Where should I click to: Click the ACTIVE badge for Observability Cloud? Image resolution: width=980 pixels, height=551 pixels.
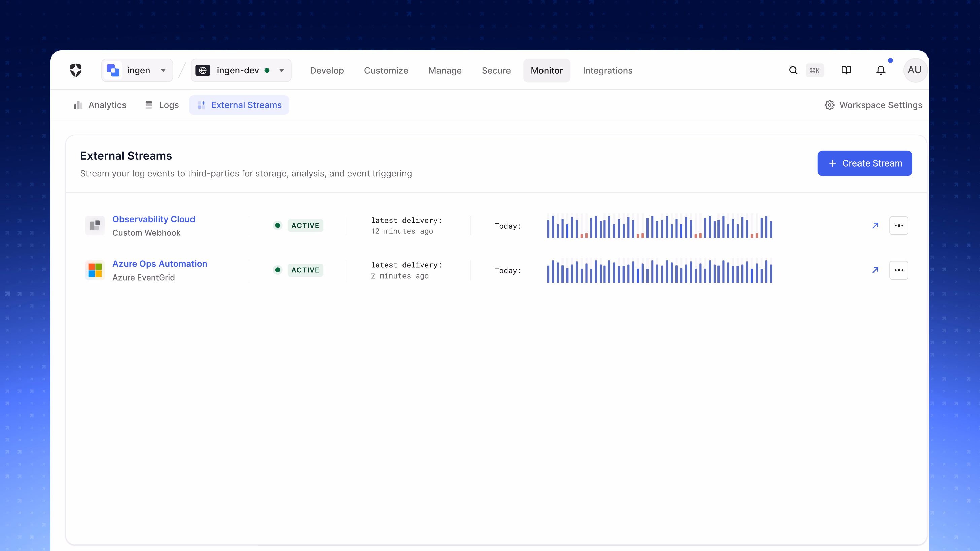coord(305,225)
